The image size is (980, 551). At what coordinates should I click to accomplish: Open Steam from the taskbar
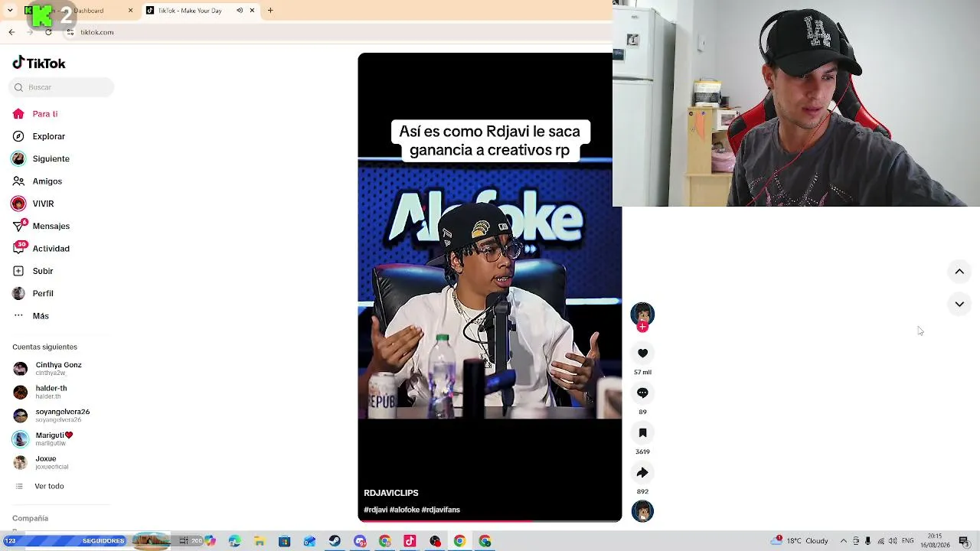pyautogui.click(x=335, y=541)
